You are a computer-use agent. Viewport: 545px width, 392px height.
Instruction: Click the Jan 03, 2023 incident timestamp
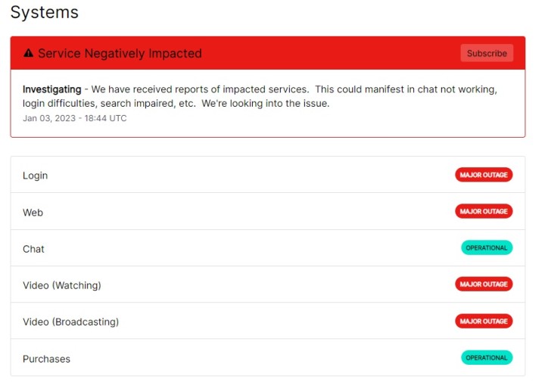coord(74,119)
